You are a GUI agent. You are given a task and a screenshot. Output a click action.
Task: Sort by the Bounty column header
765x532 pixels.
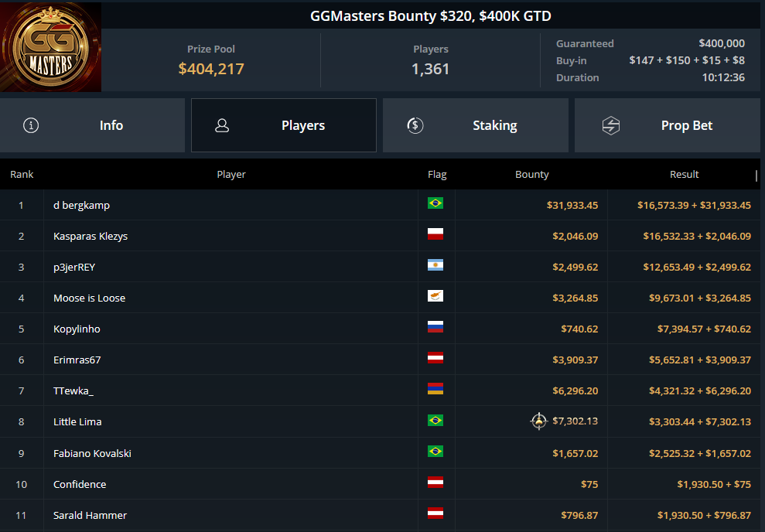pos(532,174)
